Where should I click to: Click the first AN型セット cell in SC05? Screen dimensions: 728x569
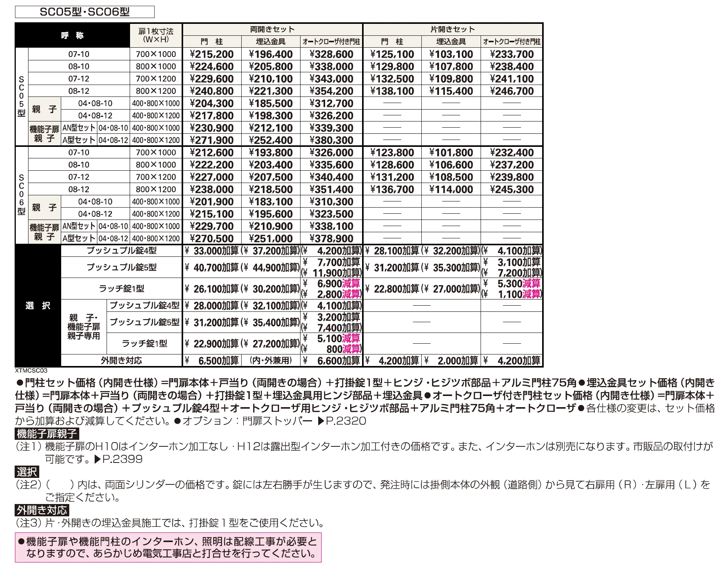click(79, 128)
